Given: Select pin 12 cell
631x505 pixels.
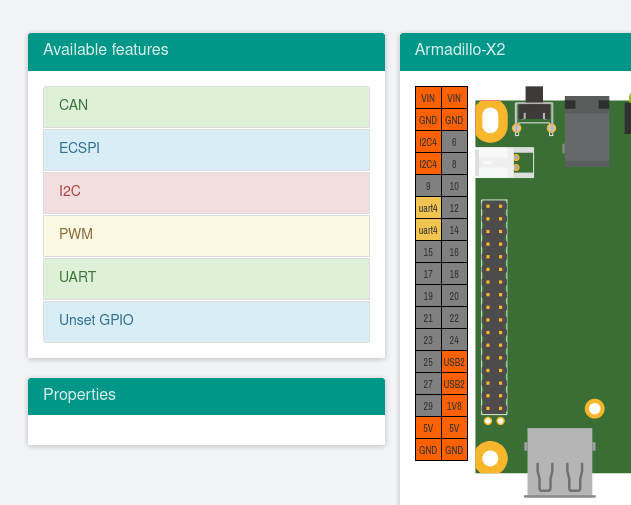Looking at the screenshot, I should point(454,208).
